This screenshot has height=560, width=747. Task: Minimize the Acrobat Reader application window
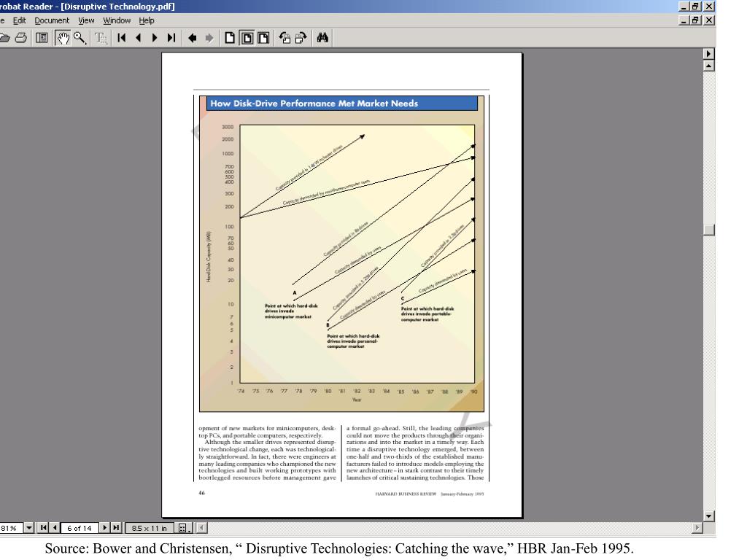tap(684, 6)
